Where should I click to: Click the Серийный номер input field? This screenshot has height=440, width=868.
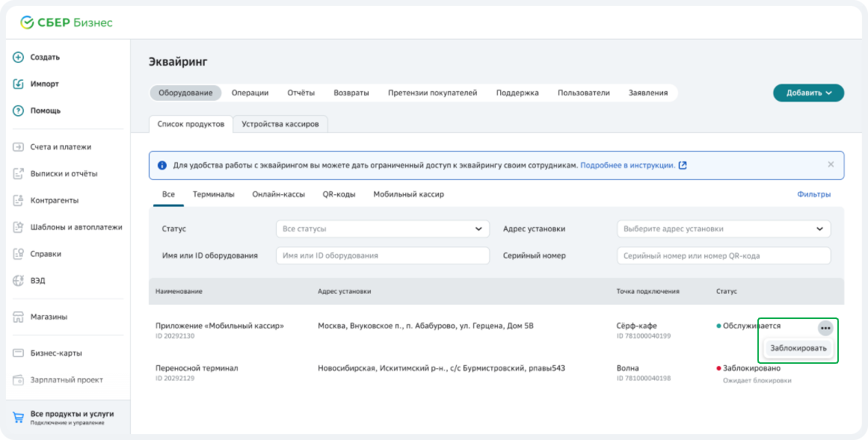(723, 255)
